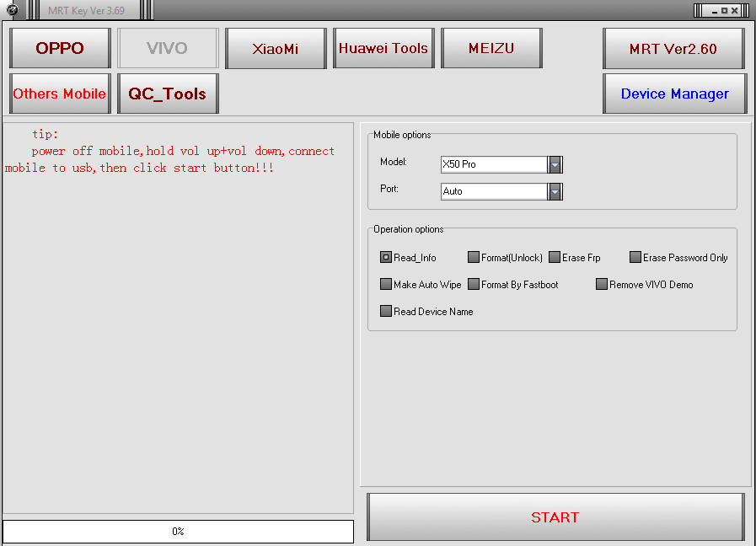756x546 pixels.
Task: Enable Make Auto Wipe checkbox
Action: click(386, 284)
